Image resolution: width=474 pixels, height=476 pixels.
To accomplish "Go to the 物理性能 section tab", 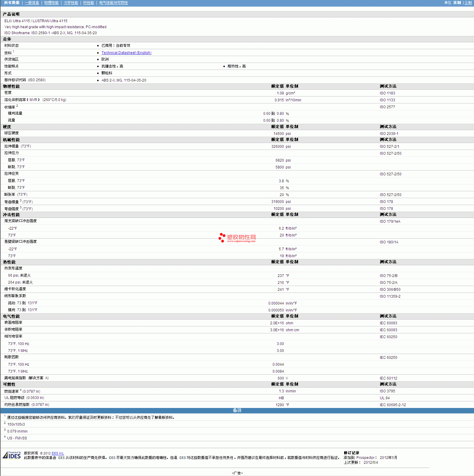I will [x=51, y=3].
